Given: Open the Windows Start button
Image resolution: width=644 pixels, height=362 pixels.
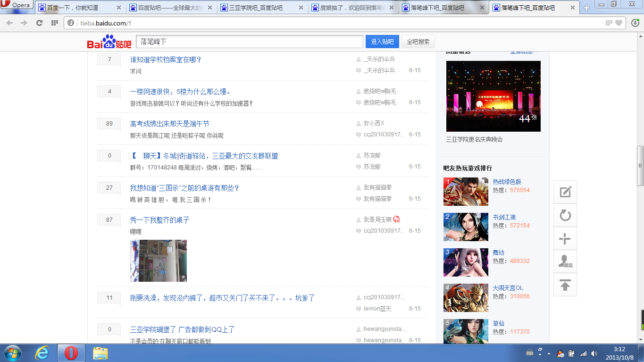Looking at the screenshot, I should click(x=13, y=353).
